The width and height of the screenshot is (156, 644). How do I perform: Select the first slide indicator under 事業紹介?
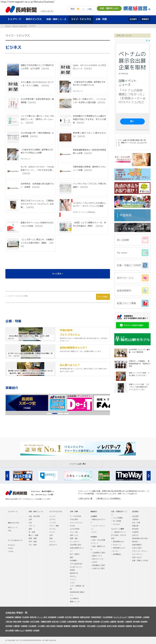pos(49,413)
